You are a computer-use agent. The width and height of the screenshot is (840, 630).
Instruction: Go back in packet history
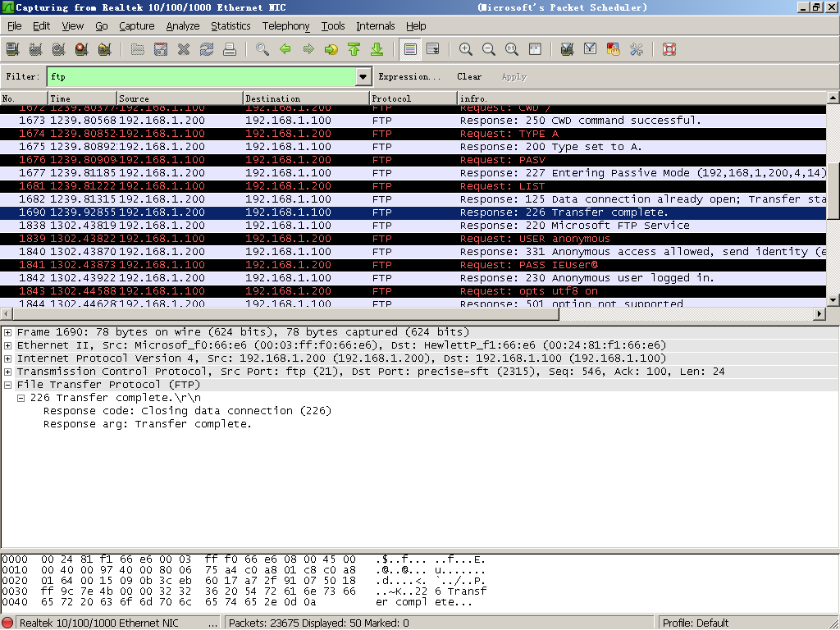click(285, 49)
